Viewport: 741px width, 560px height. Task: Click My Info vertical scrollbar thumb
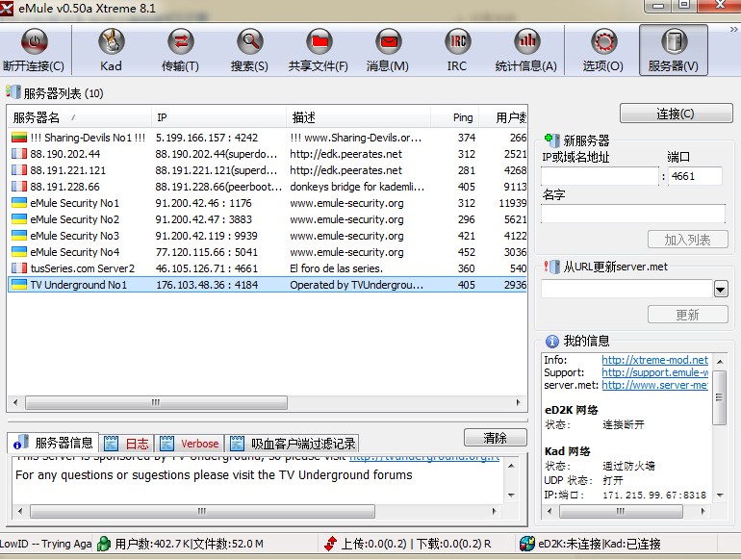(x=719, y=397)
